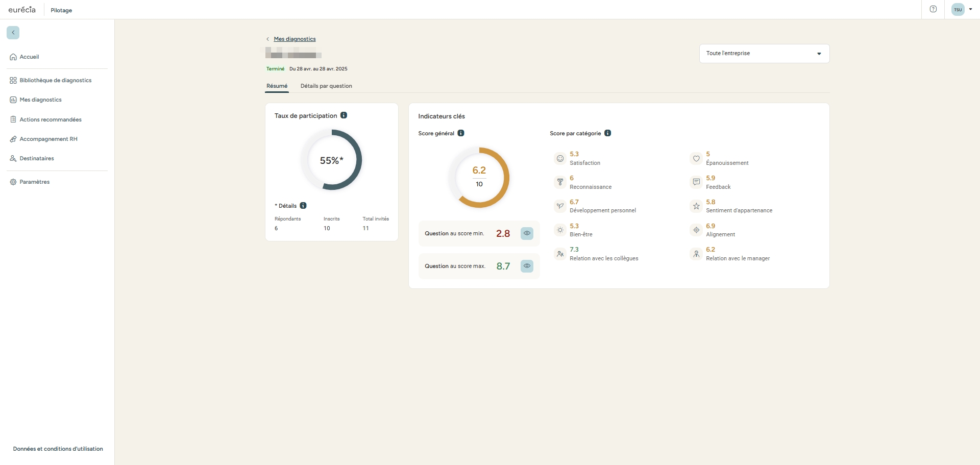Click the Satisfaction smiley icon

click(560, 159)
